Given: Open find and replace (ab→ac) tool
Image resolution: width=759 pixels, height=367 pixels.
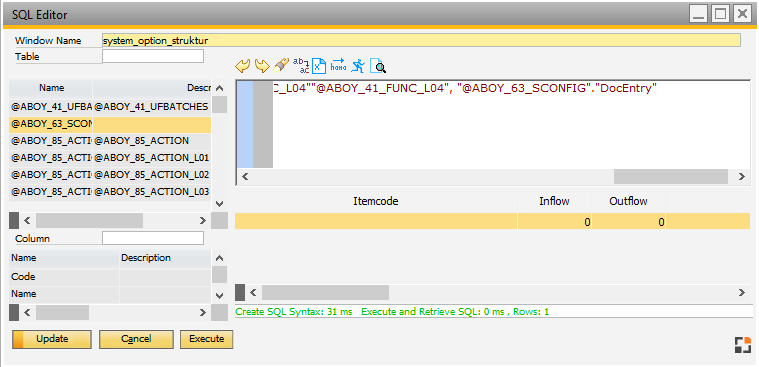Looking at the screenshot, I should pyautogui.click(x=301, y=65).
